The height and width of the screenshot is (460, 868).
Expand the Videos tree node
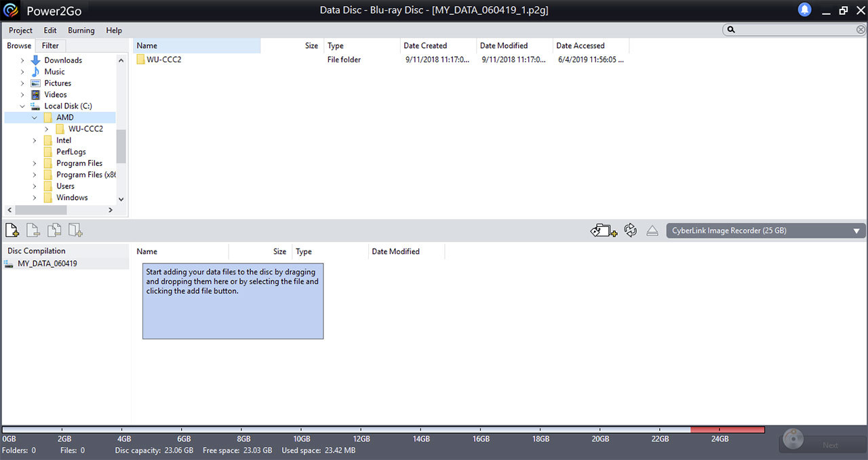coord(22,95)
